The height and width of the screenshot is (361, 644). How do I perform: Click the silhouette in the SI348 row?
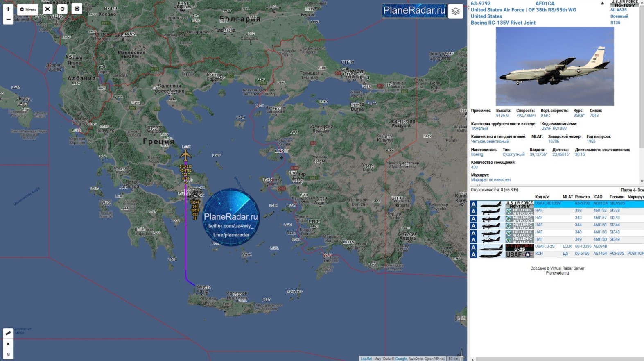pos(491,233)
